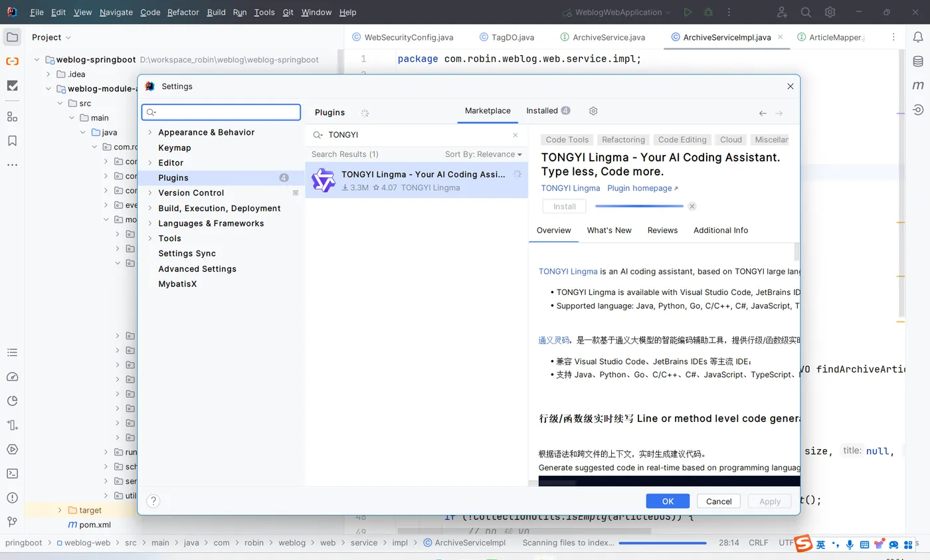Expand the target folder in Project tree

tap(60, 510)
